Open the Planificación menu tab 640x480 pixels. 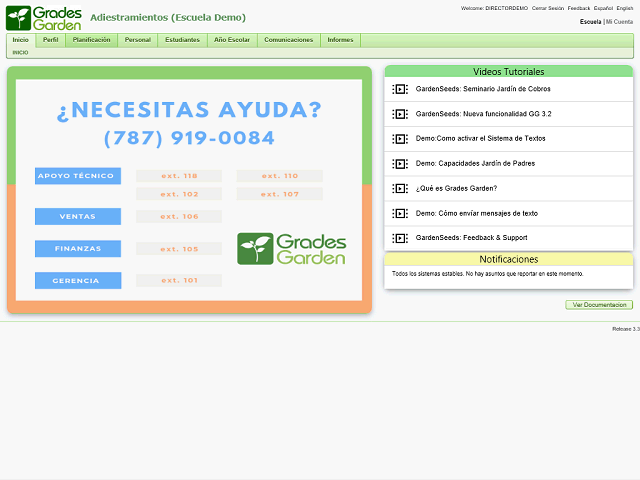click(x=91, y=40)
